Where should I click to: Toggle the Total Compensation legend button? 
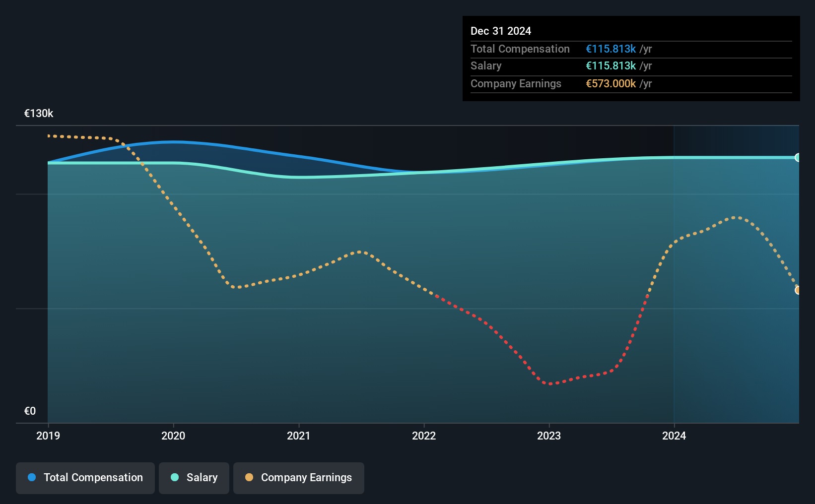click(85, 478)
